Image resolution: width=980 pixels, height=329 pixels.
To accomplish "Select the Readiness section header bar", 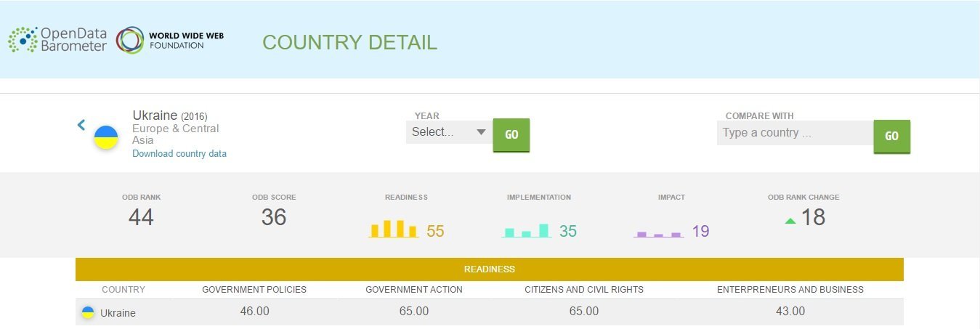I will coord(489,269).
